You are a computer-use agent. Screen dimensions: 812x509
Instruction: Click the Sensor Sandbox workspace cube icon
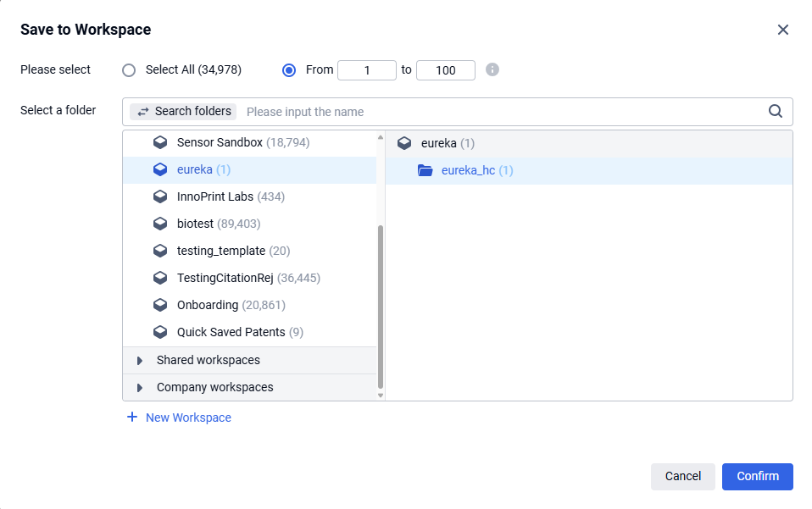tap(160, 142)
